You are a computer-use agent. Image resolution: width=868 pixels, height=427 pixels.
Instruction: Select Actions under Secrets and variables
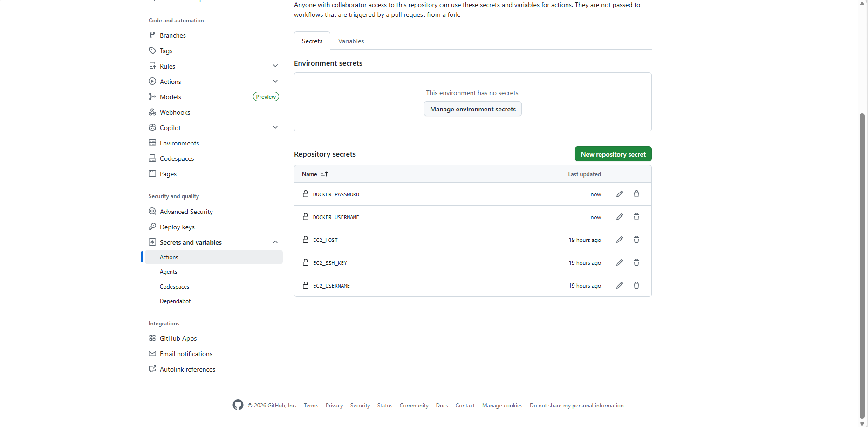214,257
